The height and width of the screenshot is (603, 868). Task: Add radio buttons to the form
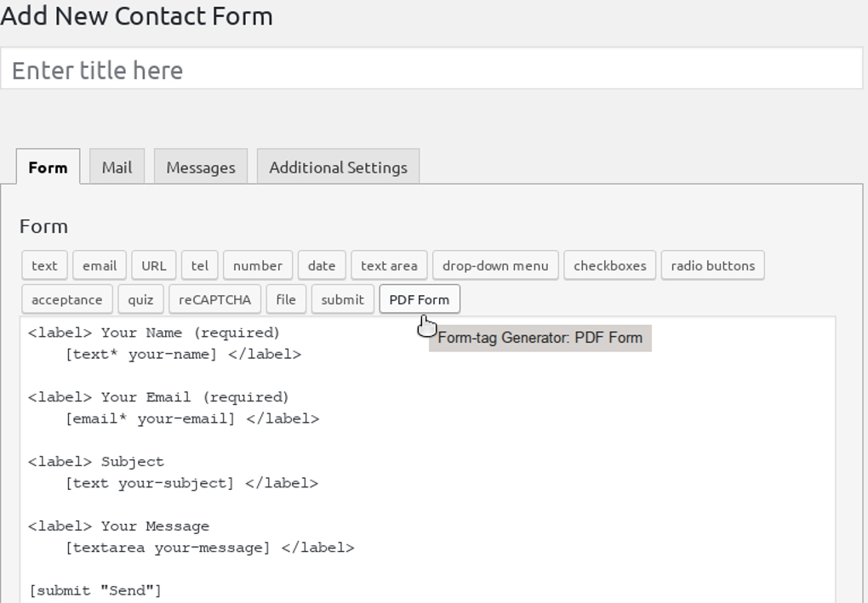(712, 265)
